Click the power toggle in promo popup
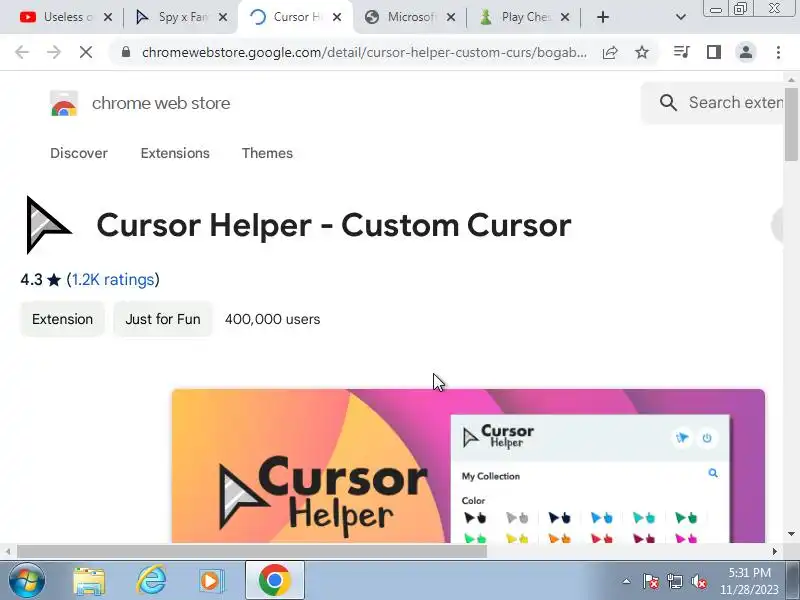Image resolution: width=800 pixels, height=600 pixels. (x=707, y=438)
